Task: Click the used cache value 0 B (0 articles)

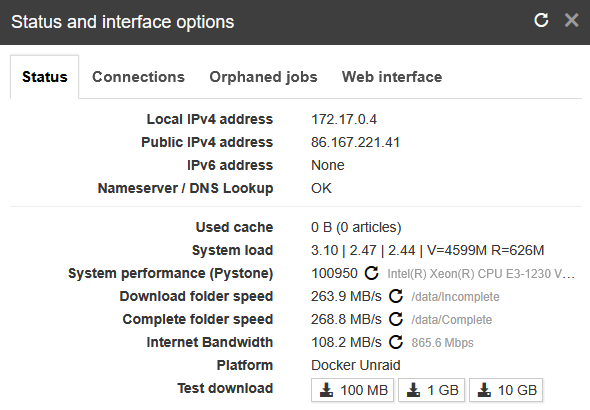Action: pyautogui.click(x=356, y=227)
